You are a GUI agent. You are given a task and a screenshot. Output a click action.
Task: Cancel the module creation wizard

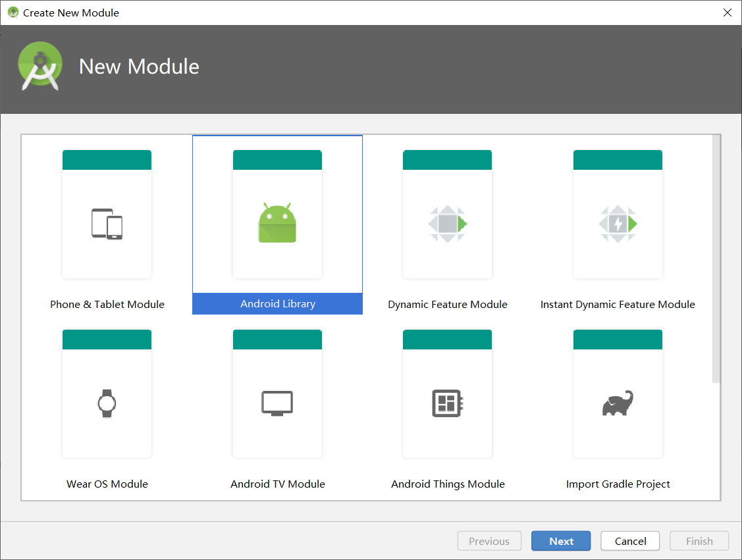pyautogui.click(x=629, y=540)
